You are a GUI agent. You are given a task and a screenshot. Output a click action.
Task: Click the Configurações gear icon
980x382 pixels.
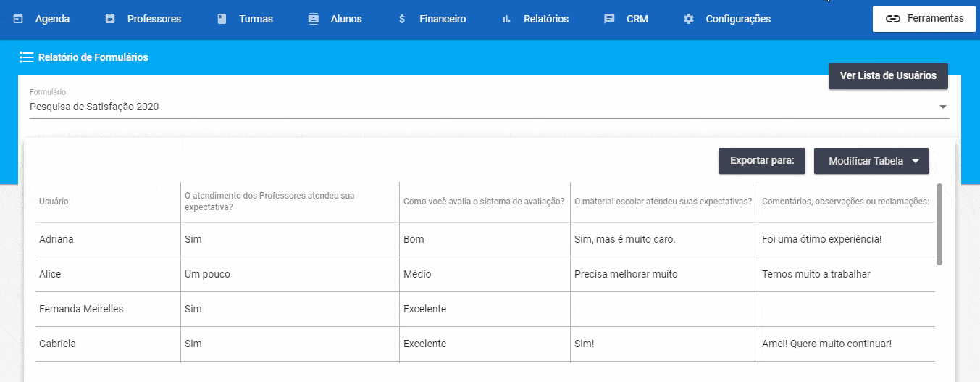(689, 20)
